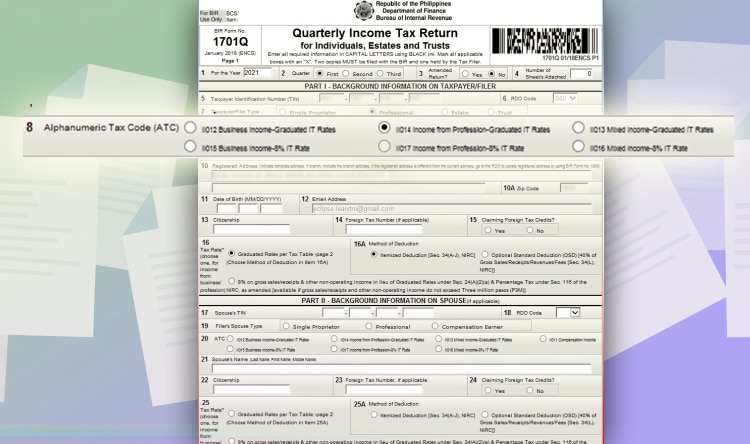Click the BIR seal emblem at top
The height and width of the screenshot is (444, 750).
pos(364,11)
